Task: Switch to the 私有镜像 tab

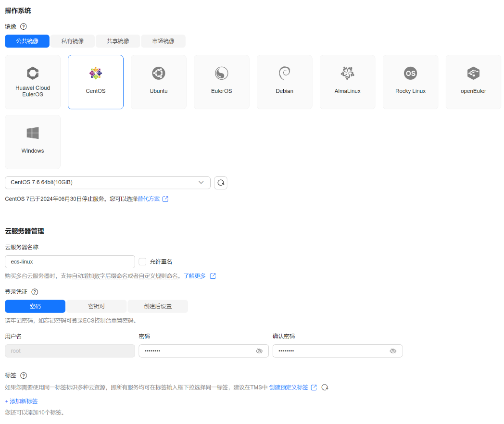Action: (73, 41)
